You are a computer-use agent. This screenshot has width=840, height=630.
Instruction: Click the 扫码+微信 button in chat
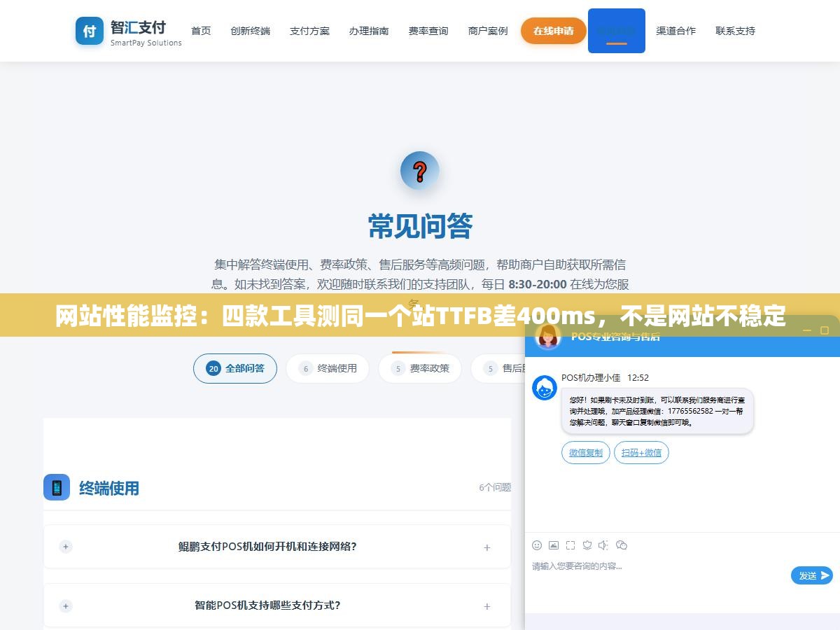(x=642, y=453)
